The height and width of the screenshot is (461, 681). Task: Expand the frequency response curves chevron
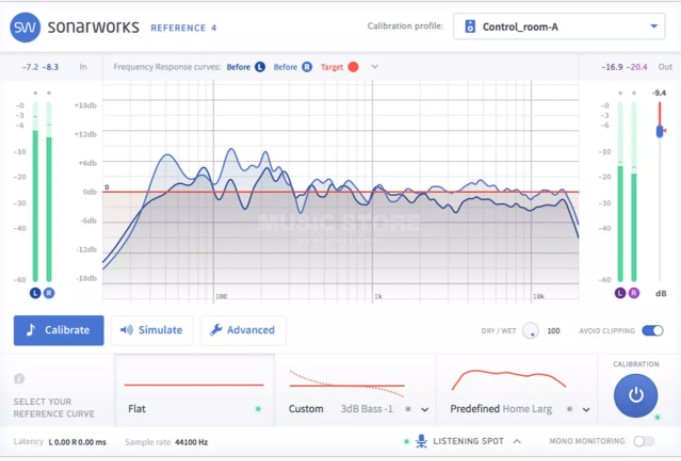[374, 66]
